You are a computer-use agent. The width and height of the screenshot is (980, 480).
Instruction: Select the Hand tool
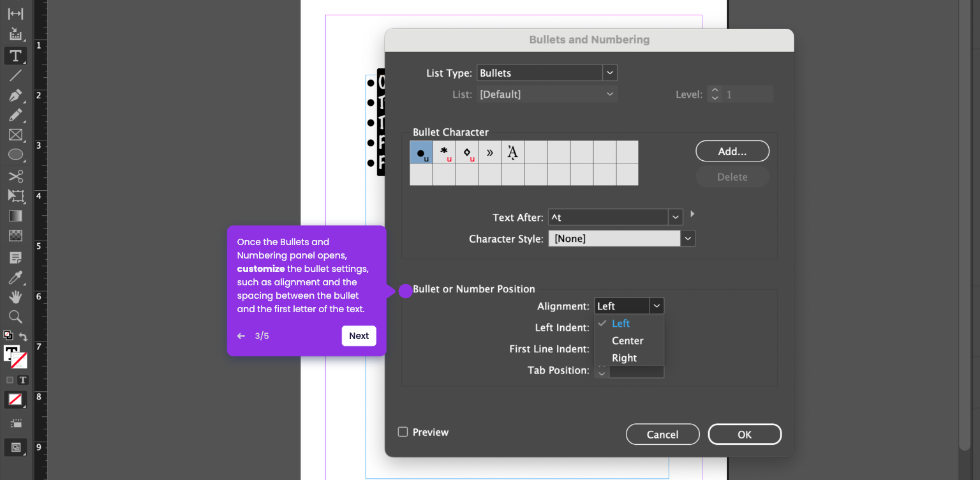tap(15, 297)
